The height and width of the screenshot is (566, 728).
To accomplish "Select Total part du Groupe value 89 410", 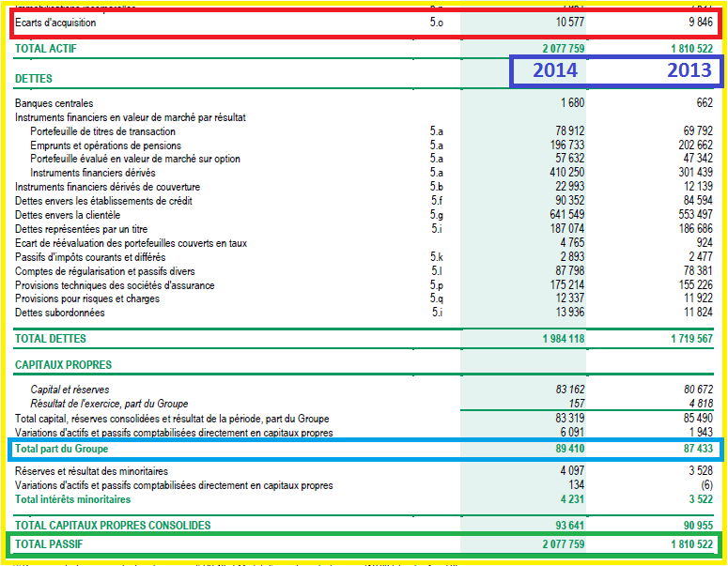I will coord(570,449).
